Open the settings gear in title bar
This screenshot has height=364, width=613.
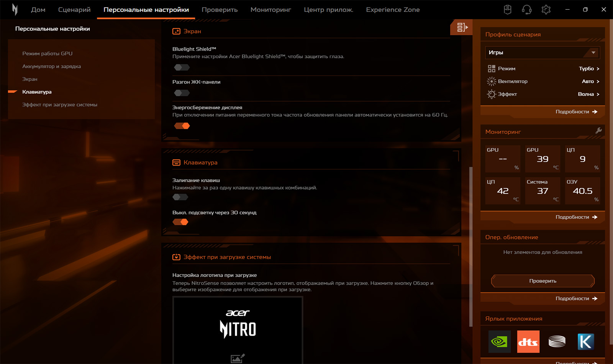click(x=546, y=10)
